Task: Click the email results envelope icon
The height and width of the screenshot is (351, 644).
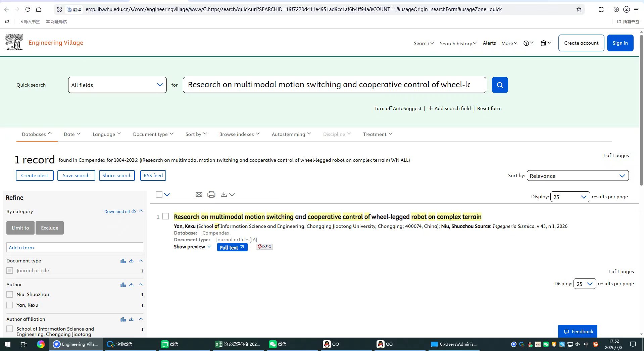Action: (199, 194)
